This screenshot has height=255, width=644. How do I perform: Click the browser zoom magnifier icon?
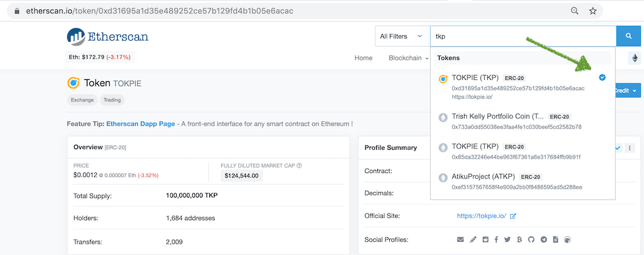tap(575, 11)
